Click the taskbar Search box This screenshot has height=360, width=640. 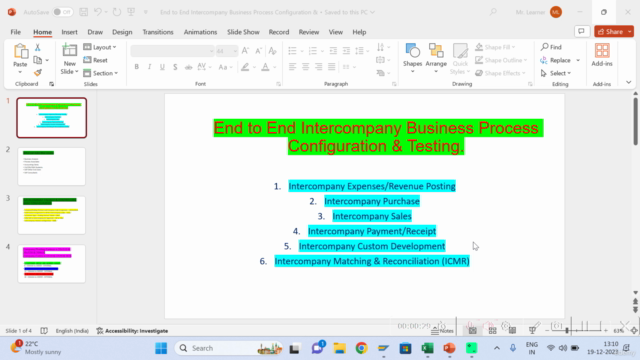(x=229, y=348)
